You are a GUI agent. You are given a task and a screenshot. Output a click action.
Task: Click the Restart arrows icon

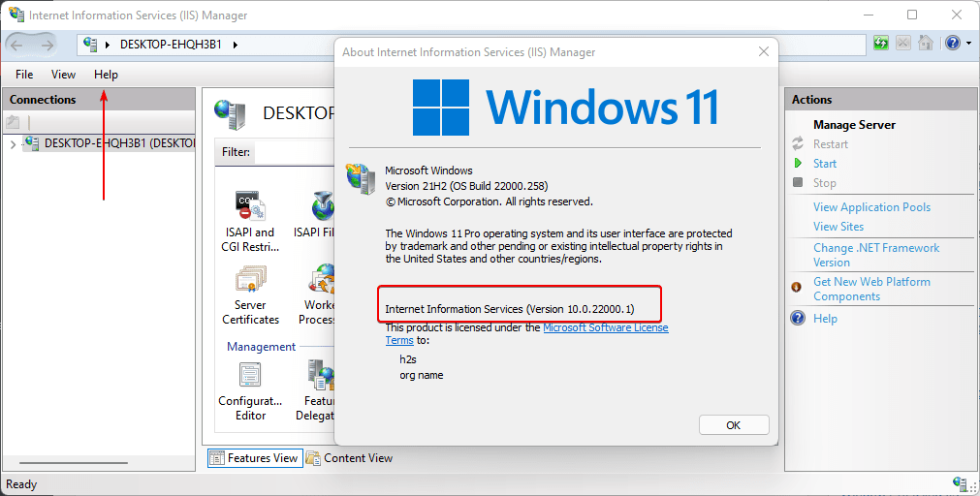pos(798,143)
